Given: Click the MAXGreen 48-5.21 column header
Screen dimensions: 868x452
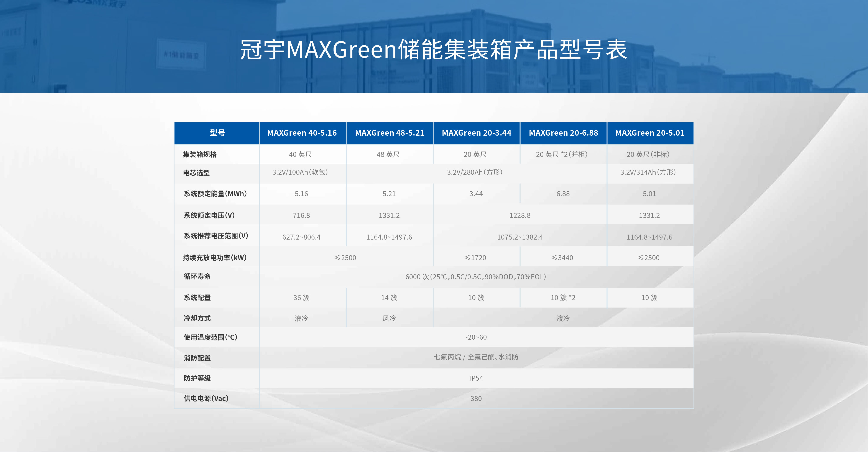Looking at the screenshot, I should click(x=390, y=133).
